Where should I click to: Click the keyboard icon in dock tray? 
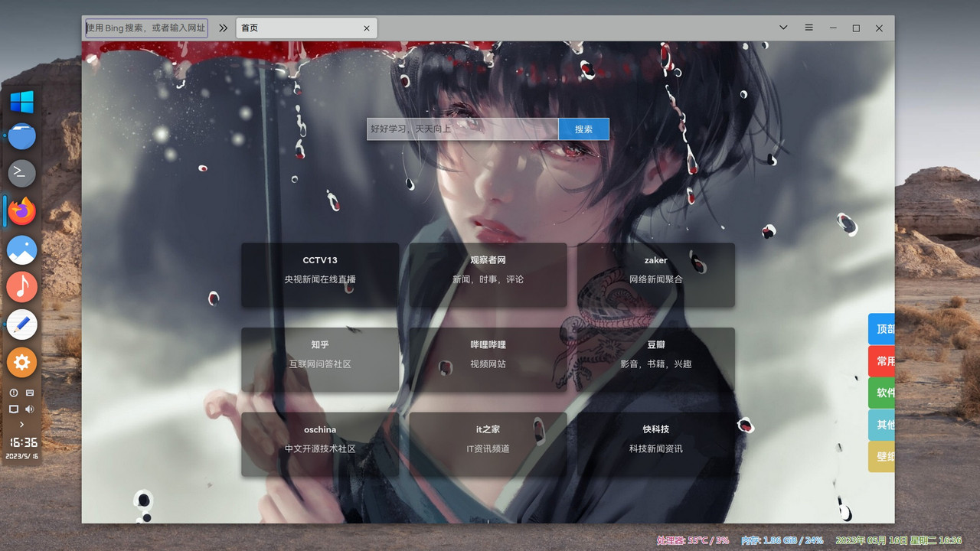30,393
